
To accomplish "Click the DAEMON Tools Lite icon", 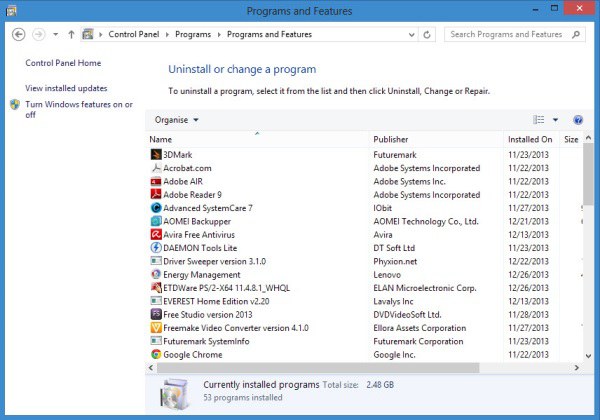I will pyautogui.click(x=156, y=248).
